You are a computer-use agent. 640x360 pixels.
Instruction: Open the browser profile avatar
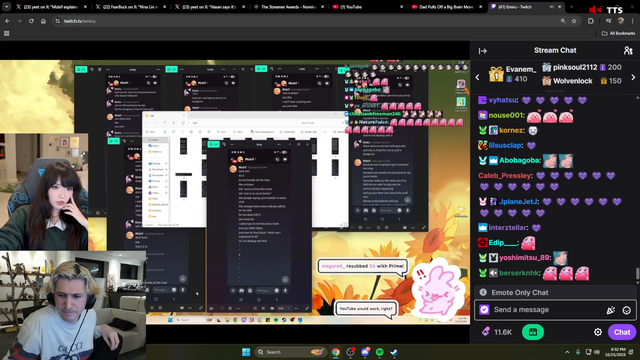[x=621, y=21]
